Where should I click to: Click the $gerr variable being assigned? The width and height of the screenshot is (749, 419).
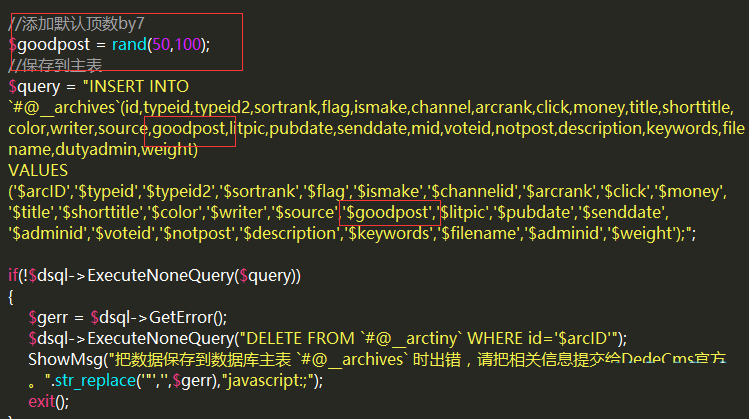pyautogui.click(x=48, y=317)
